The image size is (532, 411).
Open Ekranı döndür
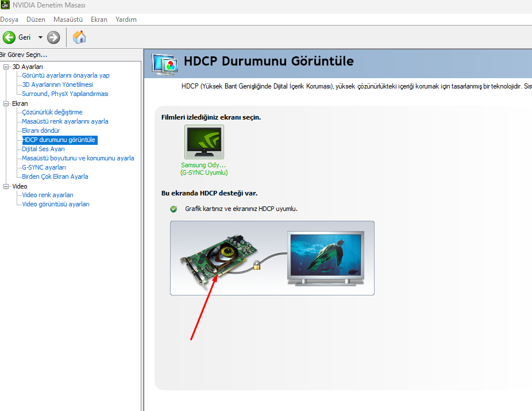tap(41, 130)
